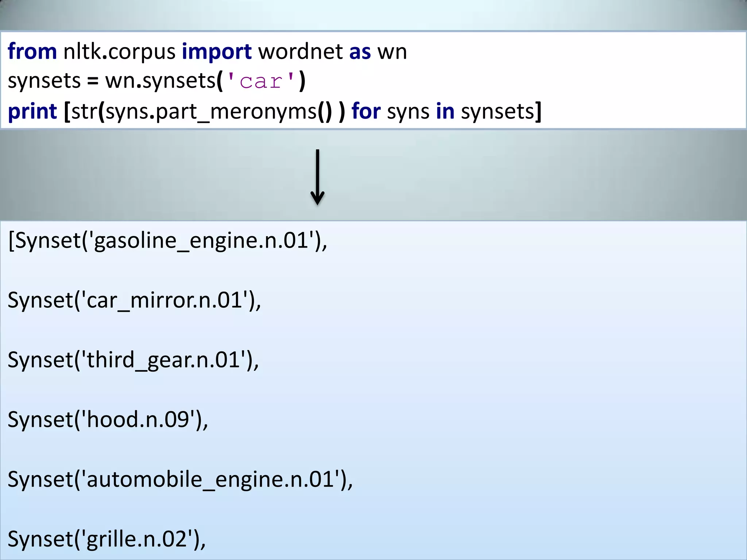Click the bold 'in' keyword
The width and height of the screenshot is (747, 560).
[x=445, y=111]
